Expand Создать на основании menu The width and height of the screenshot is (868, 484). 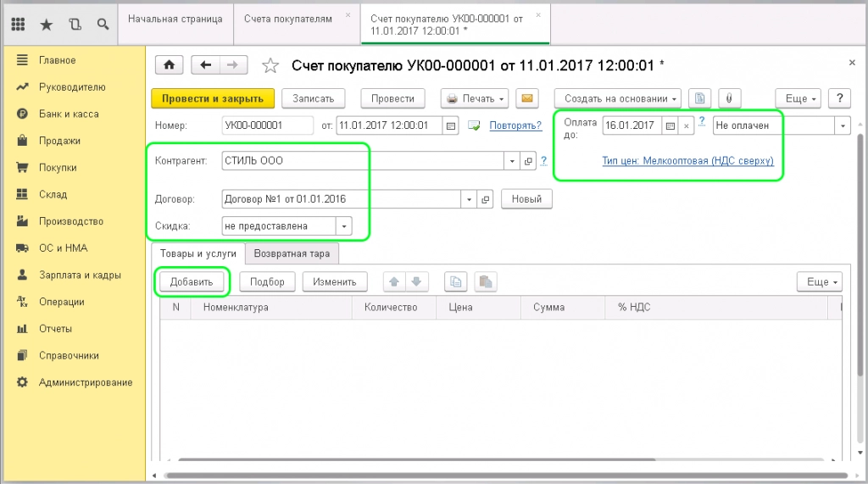(618, 98)
